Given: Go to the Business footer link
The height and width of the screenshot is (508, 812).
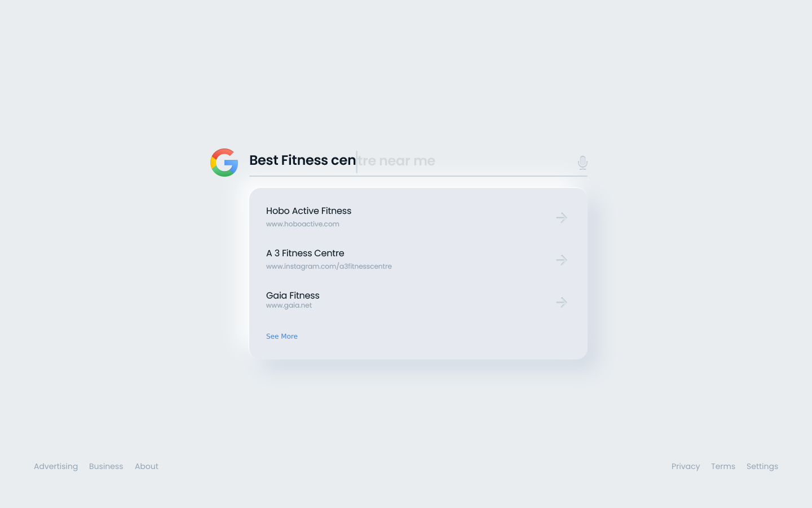Looking at the screenshot, I should 106,466.
